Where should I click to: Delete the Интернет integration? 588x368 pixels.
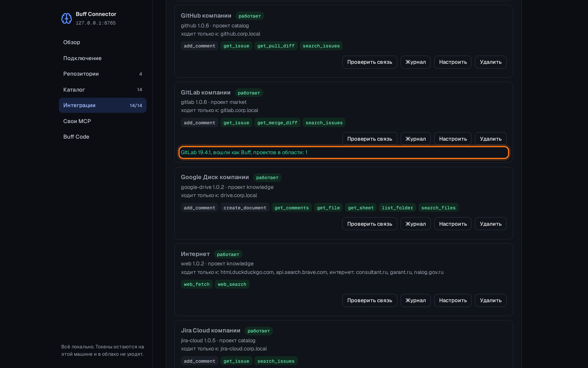491,300
